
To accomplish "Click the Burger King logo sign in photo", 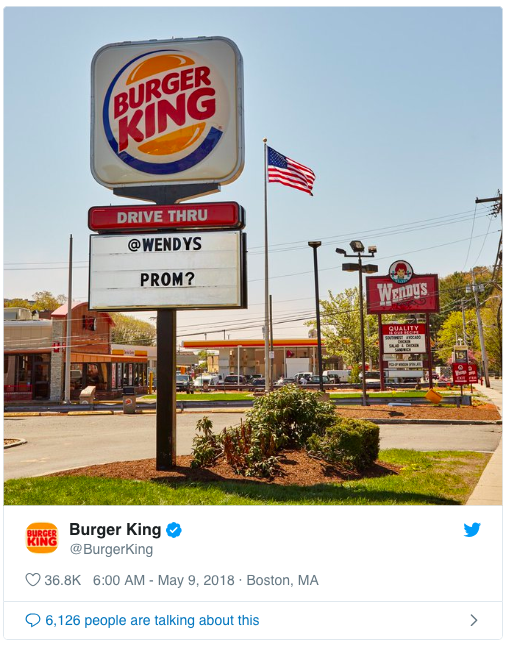I will coord(167,112).
